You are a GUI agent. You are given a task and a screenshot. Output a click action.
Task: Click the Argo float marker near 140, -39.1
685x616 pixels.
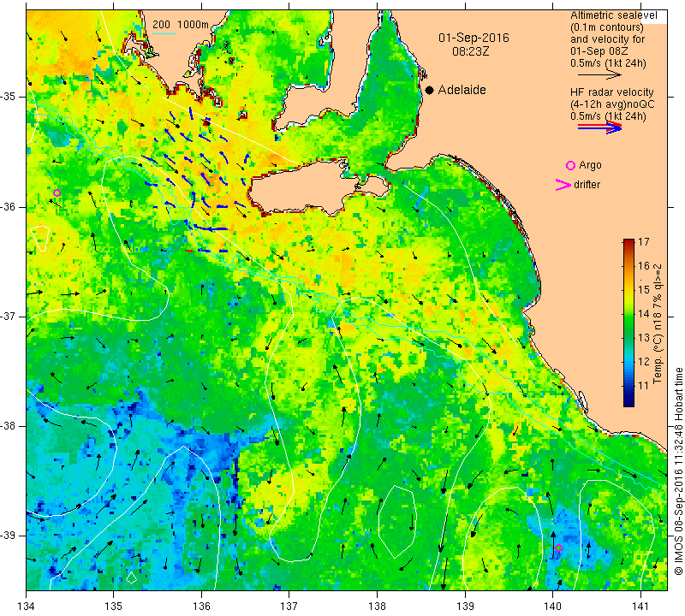pos(558,548)
